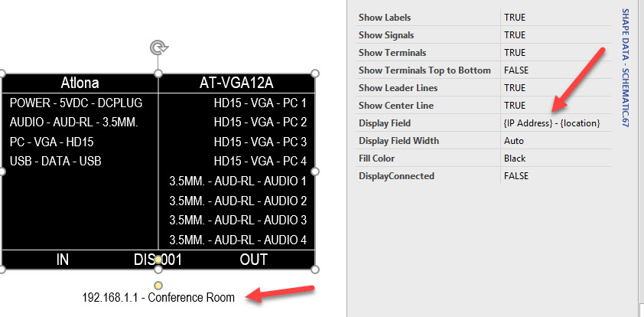644x317 pixels.
Task: Click the Show Leader Lines TRUE value
Action: (515, 88)
